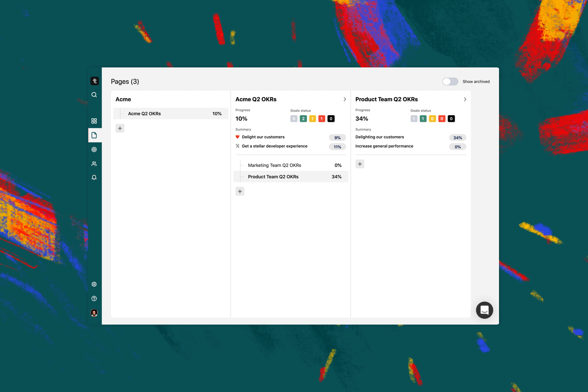This screenshot has width=588, height=392.
Task: Click the red heart icon beside Delight our customers
Action: [x=238, y=137]
